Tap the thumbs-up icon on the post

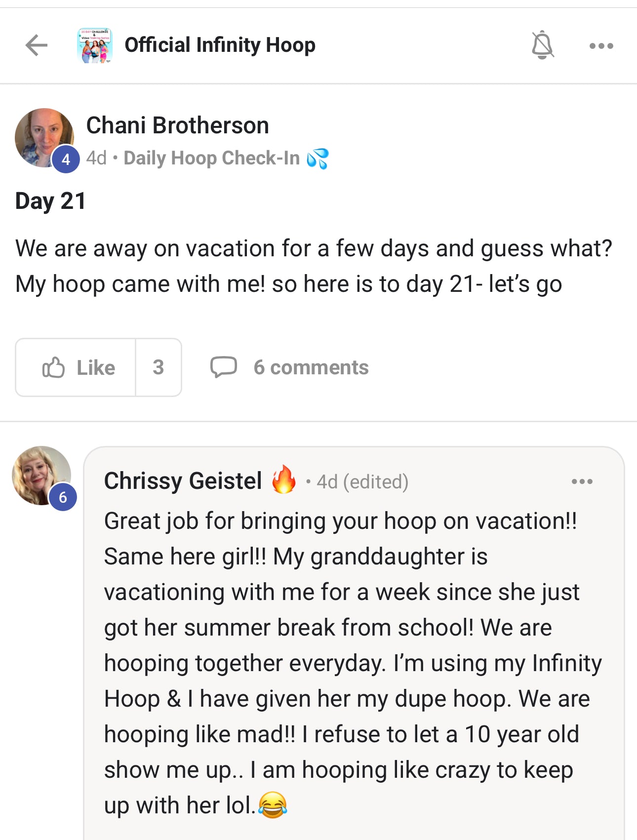[53, 367]
